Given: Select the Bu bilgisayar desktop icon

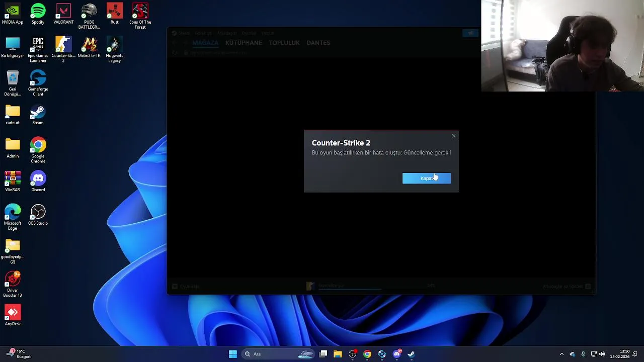Looking at the screenshot, I should pos(13,48).
